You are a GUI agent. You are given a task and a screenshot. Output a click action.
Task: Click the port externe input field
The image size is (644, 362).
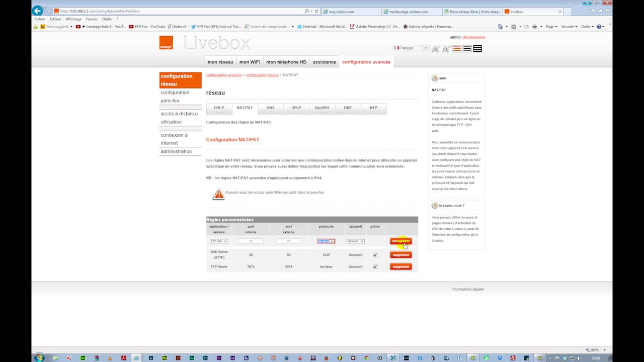click(289, 241)
